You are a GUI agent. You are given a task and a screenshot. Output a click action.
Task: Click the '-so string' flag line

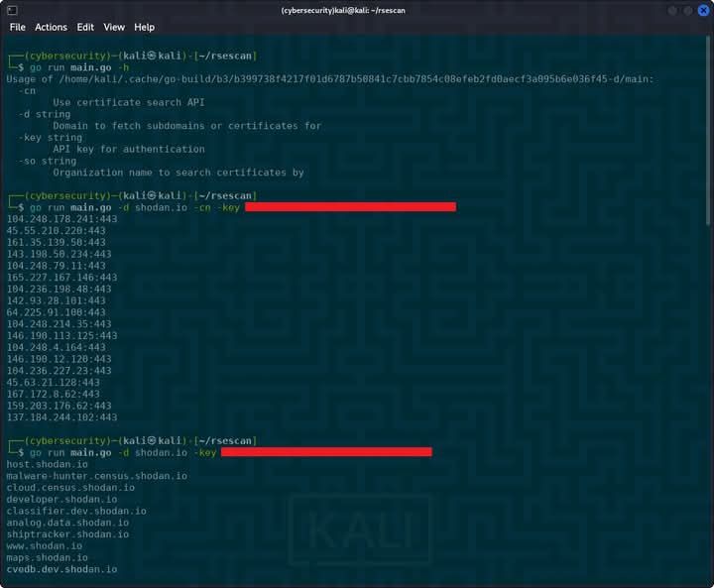[x=48, y=161]
